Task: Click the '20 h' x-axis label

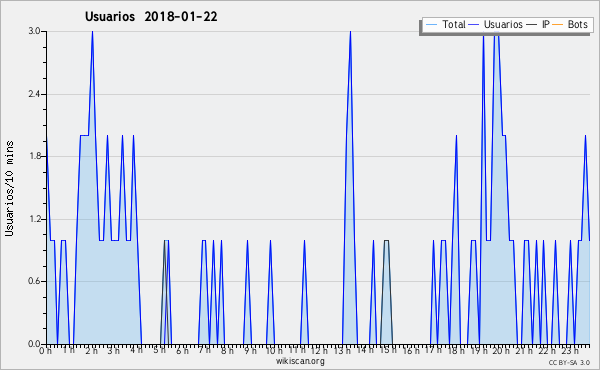Action: (x=501, y=351)
